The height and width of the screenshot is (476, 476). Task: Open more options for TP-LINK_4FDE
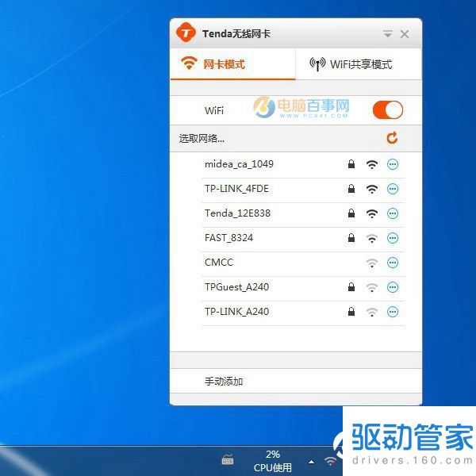tap(393, 189)
